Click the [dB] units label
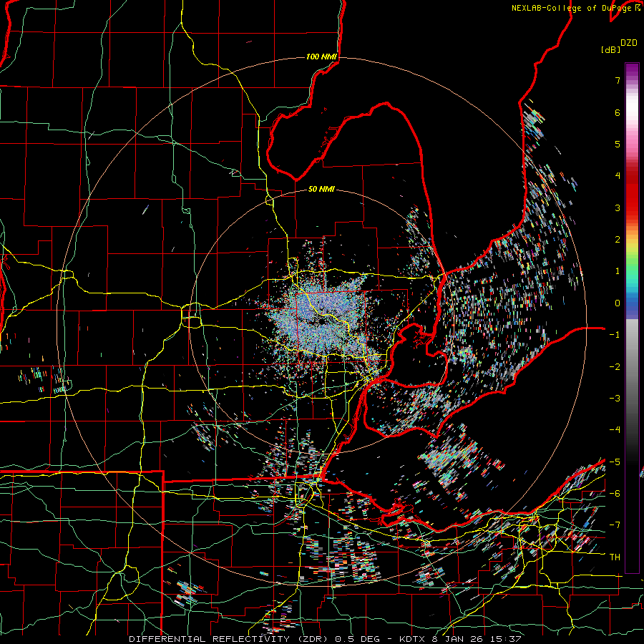This screenshot has width=644, height=644. (x=610, y=49)
